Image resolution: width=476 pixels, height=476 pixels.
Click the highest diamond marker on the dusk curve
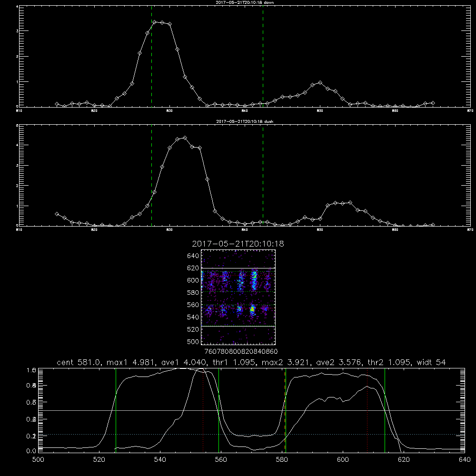(185, 138)
